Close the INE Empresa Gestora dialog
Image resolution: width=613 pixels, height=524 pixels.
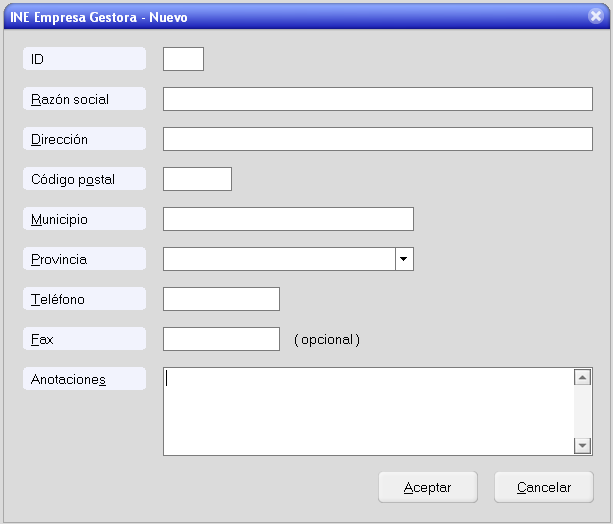595,17
